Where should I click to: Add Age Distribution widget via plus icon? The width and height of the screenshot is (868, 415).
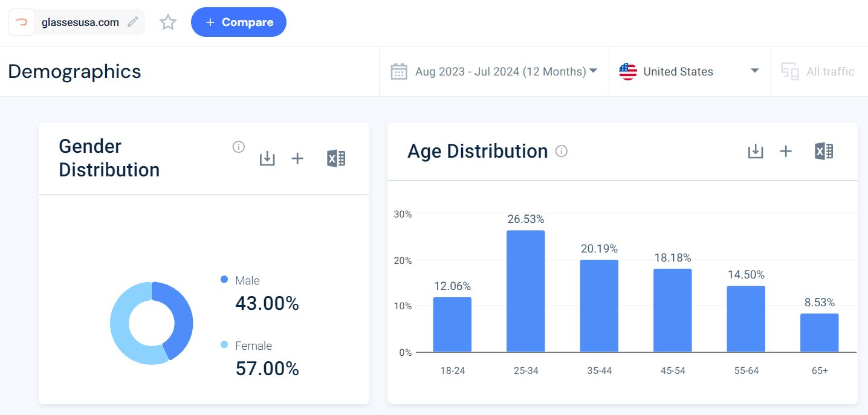pyautogui.click(x=786, y=152)
